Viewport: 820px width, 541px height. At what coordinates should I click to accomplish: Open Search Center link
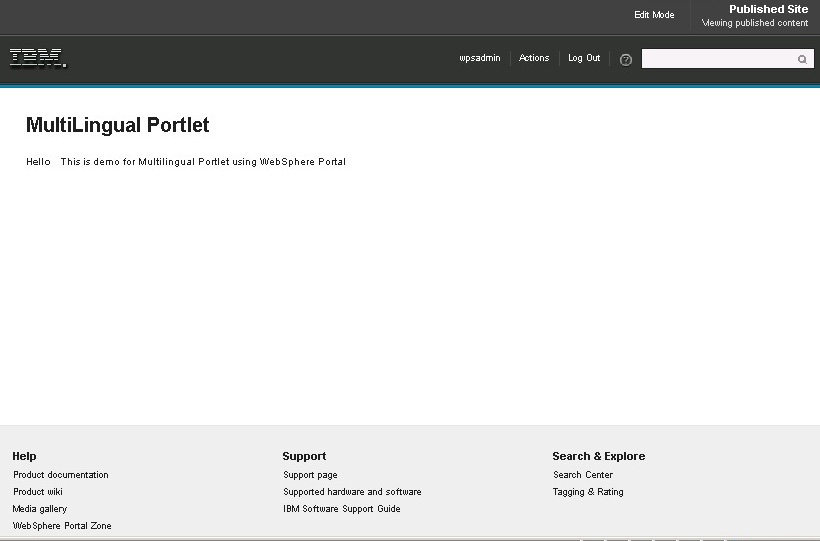[583, 475]
